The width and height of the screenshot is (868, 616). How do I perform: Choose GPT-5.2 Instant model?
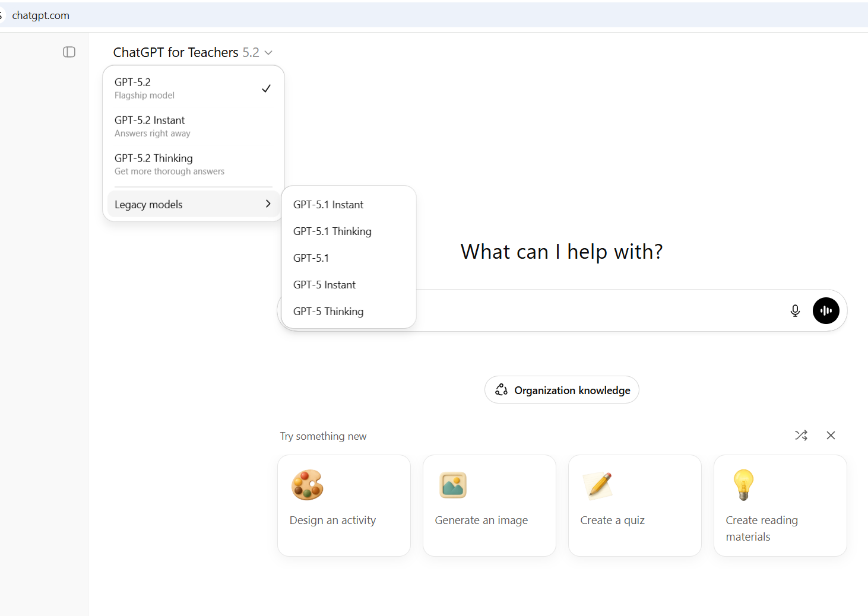pos(194,126)
